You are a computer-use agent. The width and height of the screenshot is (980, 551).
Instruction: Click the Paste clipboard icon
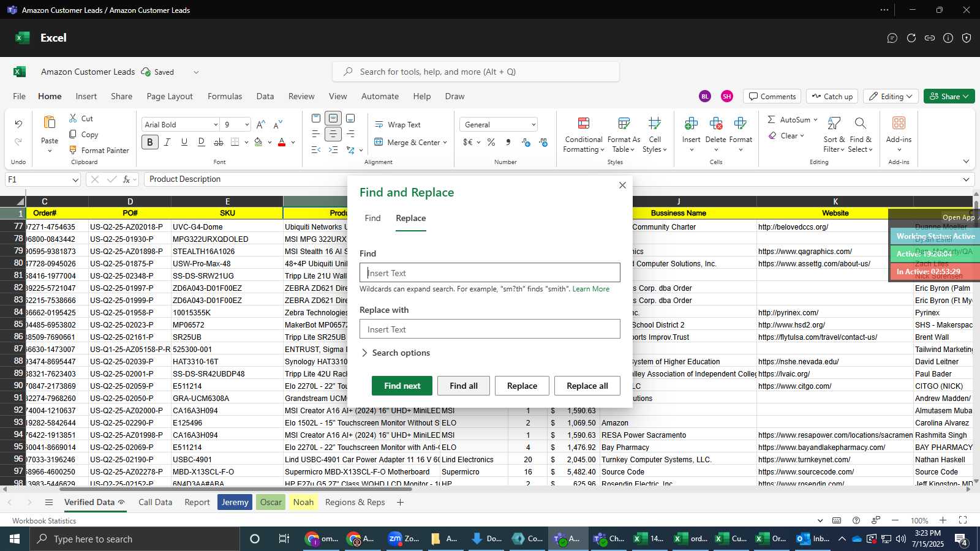click(50, 122)
